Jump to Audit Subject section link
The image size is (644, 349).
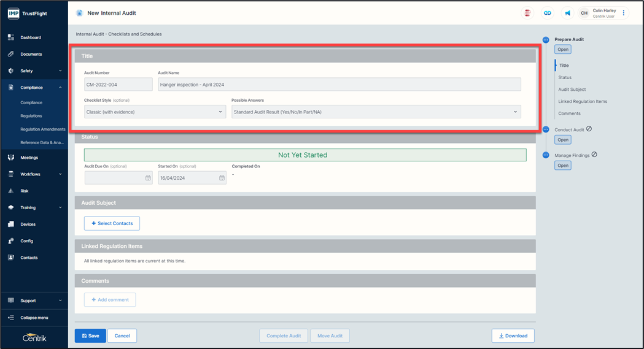point(572,90)
